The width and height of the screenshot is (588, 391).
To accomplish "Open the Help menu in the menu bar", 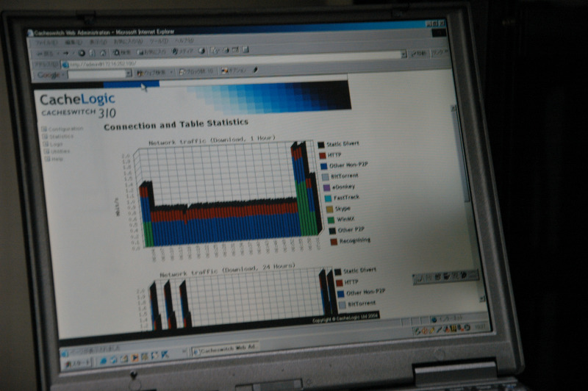I will (x=184, y=40).
